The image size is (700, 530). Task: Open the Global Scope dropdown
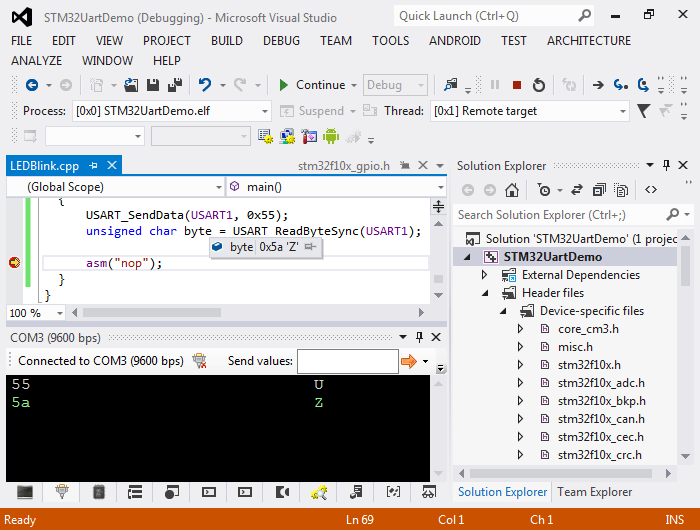coord(116,187)
